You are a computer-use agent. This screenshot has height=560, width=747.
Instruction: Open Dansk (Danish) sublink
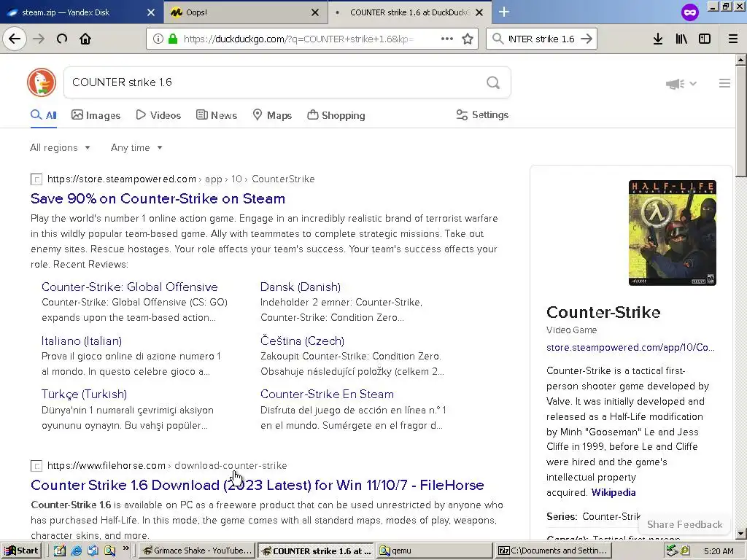tap(300, 287)
